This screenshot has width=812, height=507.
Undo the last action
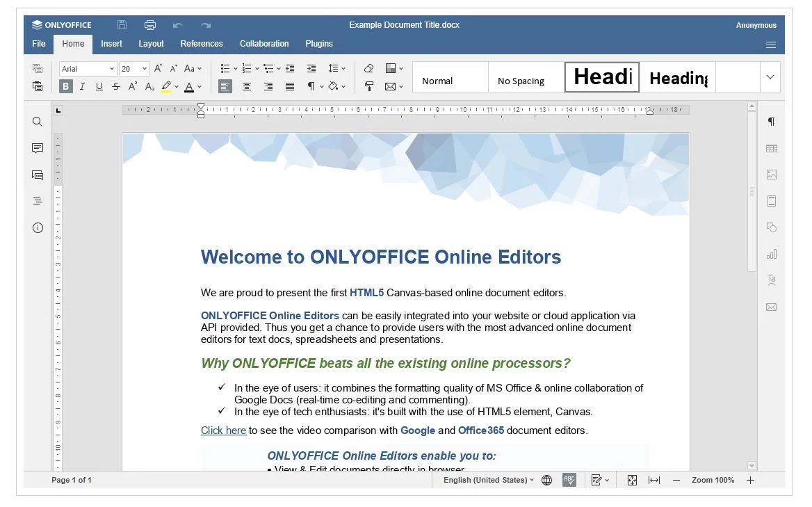click(x=178, y=25)
